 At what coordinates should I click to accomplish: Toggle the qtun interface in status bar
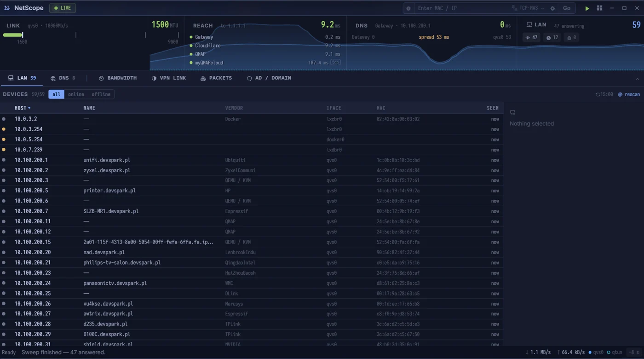pyautogui.click(x=615, y=352)
